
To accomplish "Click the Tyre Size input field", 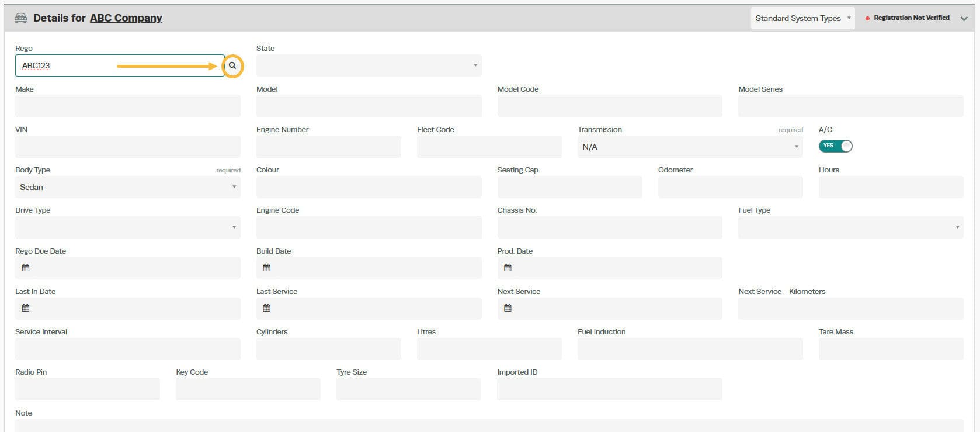I will click(408, 389).
